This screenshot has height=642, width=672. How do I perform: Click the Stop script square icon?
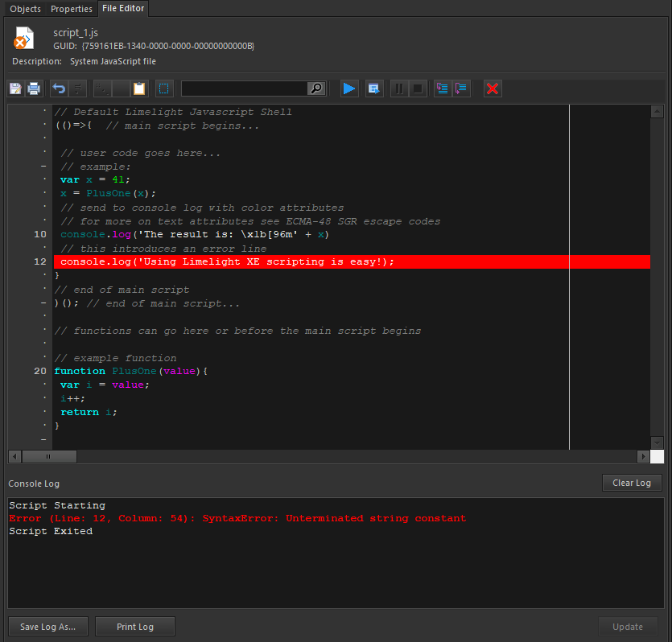[418, 88]
